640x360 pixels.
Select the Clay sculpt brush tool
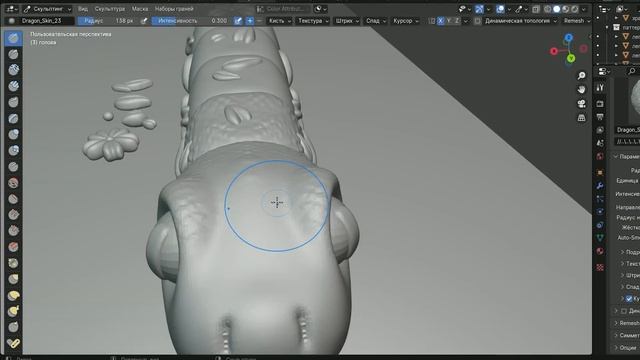point(13,70)
